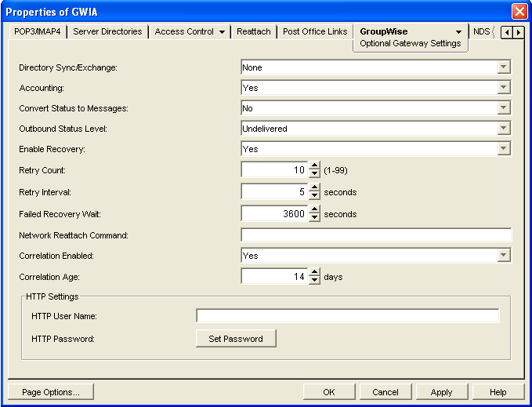Click the Set Password button
This screenshot has width=532, height=407.
tap(236, 339)
